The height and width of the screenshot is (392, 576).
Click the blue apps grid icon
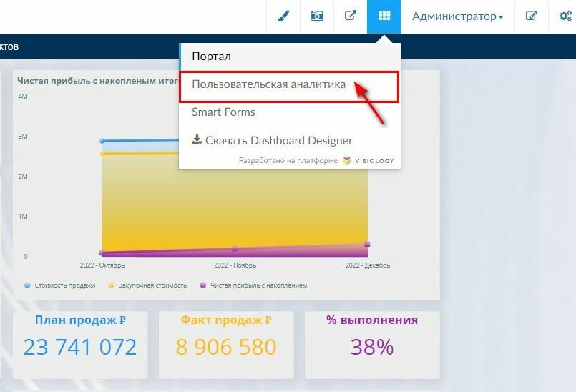tap(384, 16)
